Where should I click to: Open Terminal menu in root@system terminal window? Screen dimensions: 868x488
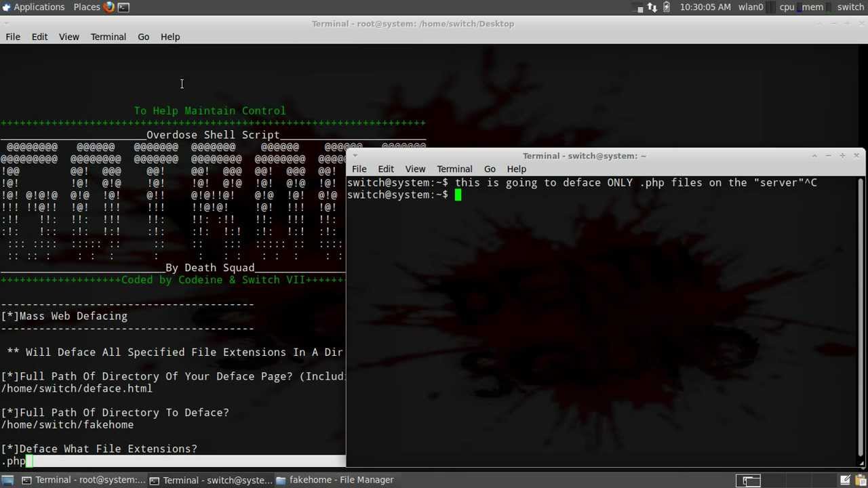click(x=108, y=37)
